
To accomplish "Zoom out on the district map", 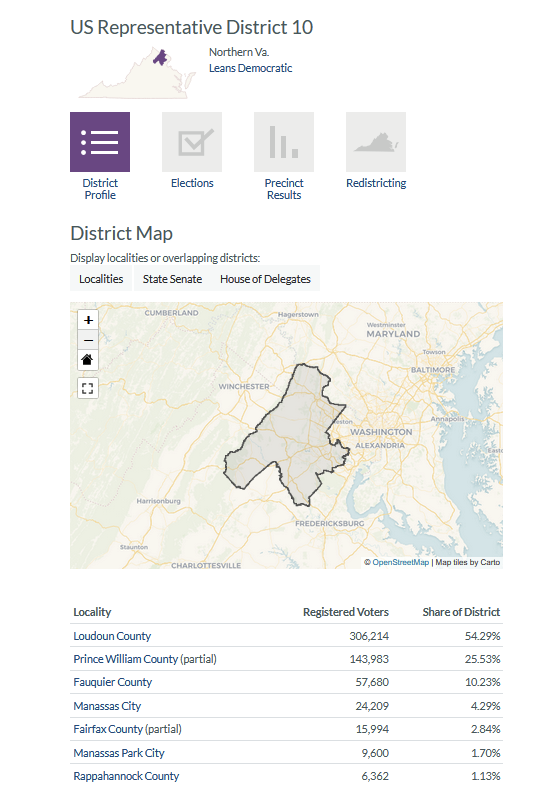I will tap(88, 340).
